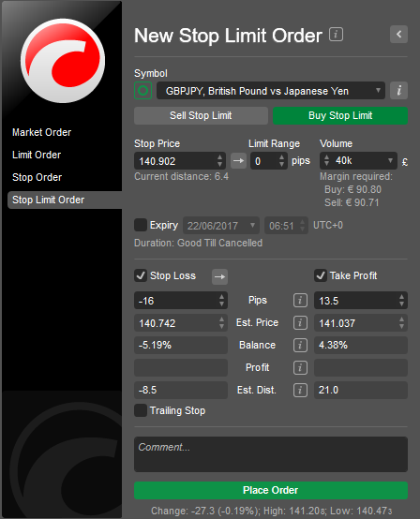
Task: Switch to Market Order in the sidebar
Action: coord(42,132)
